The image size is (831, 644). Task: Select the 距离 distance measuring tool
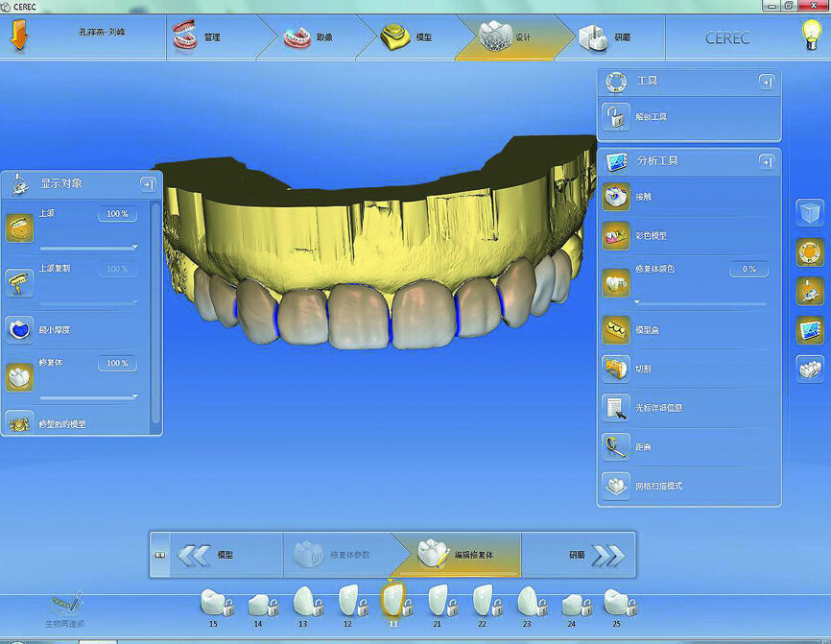[615, 447]
